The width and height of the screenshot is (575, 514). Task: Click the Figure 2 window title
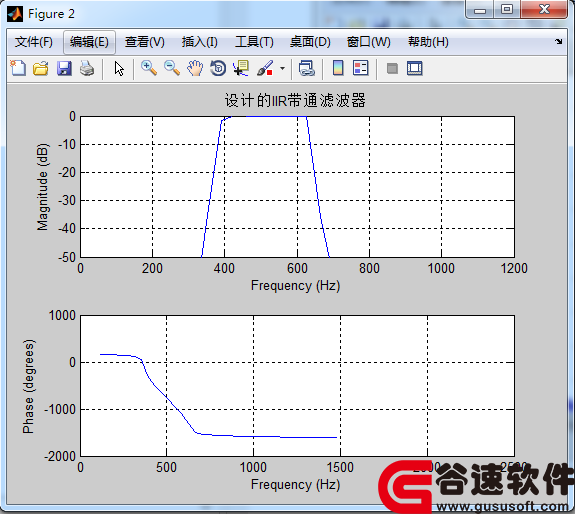coord(51,14)
